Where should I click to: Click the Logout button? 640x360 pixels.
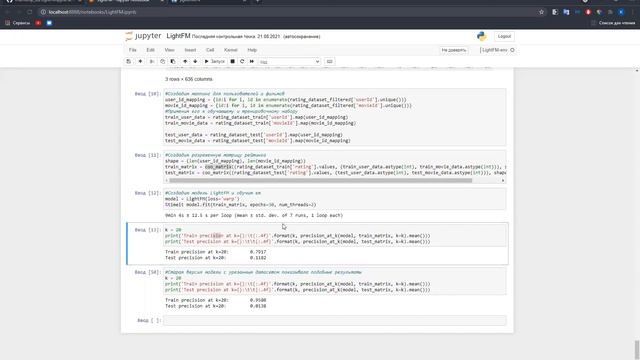click(x=504, y=36)
